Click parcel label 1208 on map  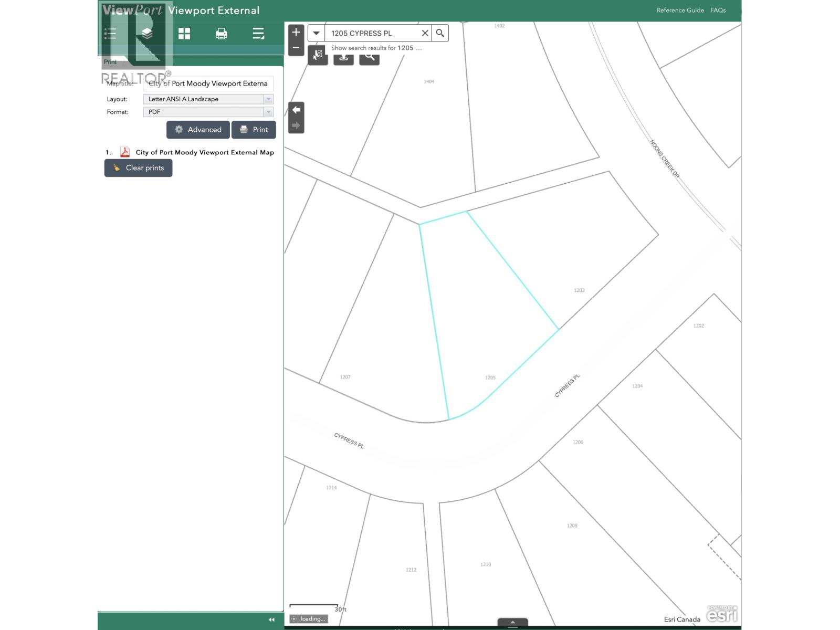tap(572, 526)
